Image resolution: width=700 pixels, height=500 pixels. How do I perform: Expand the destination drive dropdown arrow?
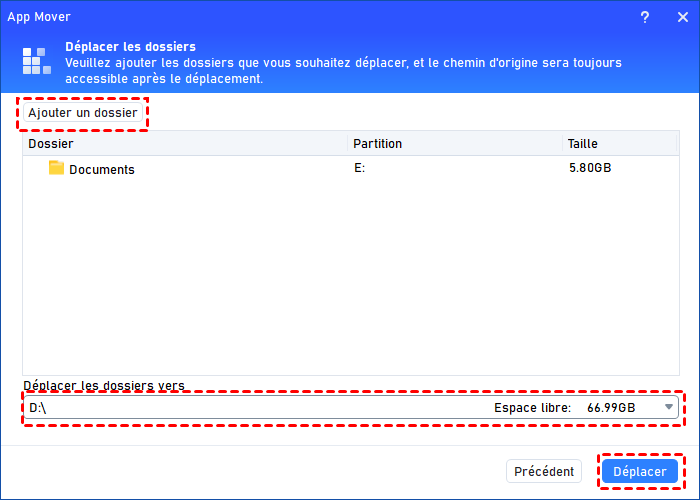tap(669, 408)
